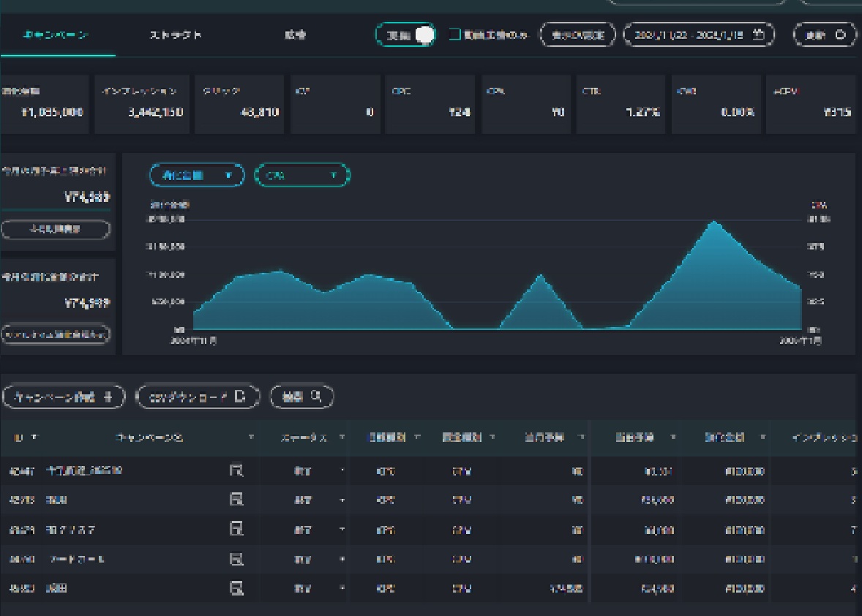862x616 pixels.
Task: Open the detail icon in the first campaign row
Action: [236, 470]
